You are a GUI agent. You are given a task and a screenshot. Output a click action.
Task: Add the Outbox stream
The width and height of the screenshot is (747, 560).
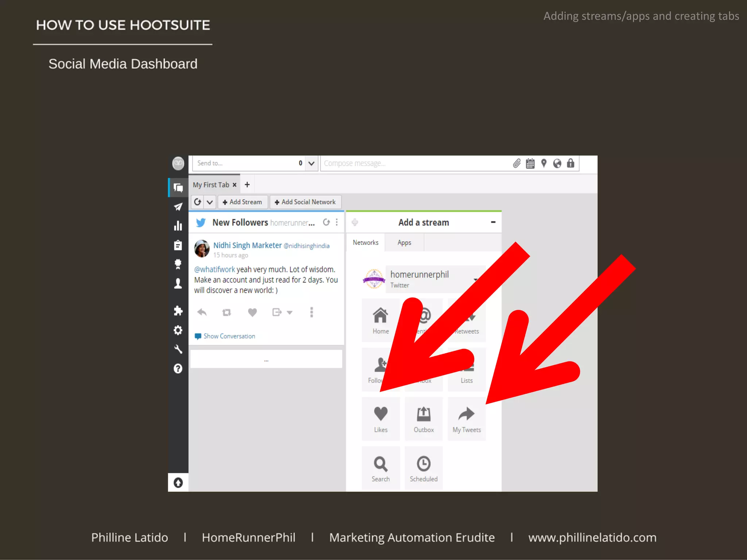pyautogui.click(x=423, y=419)
